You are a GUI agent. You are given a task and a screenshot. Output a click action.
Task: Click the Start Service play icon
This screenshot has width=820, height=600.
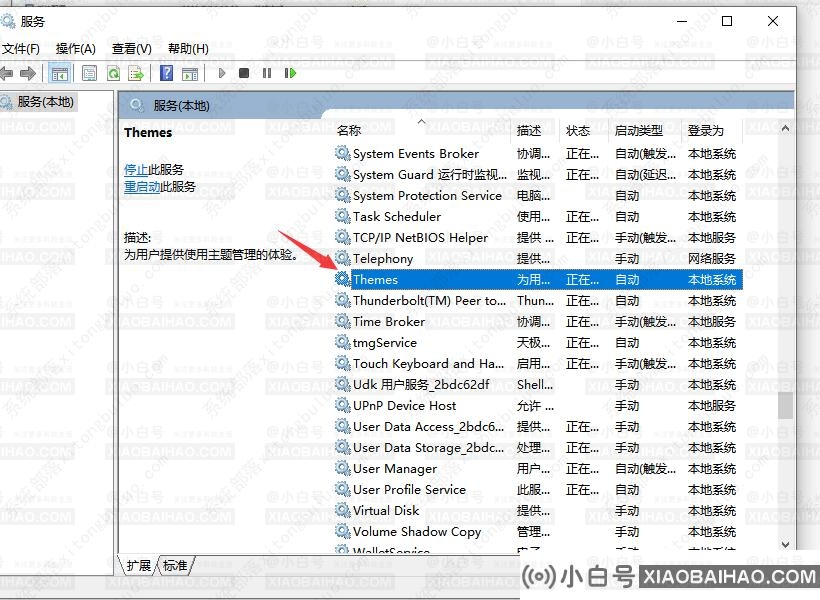tap(222, 73)
